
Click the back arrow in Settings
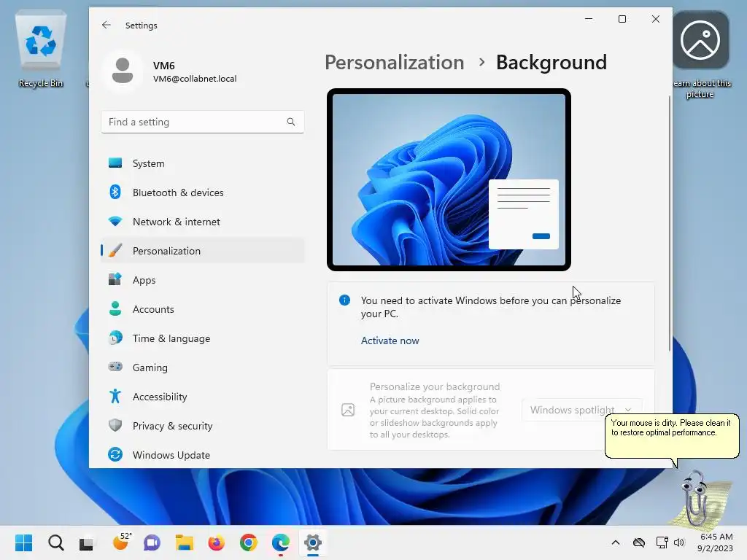107,26
